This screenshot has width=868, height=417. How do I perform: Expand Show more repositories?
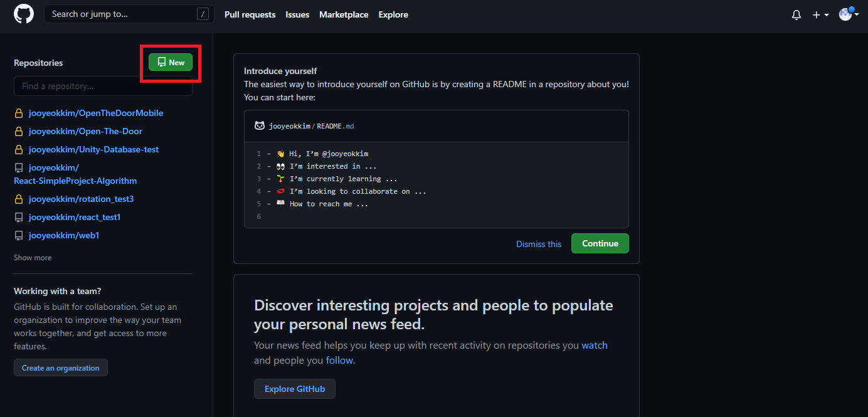coord(33,258)
